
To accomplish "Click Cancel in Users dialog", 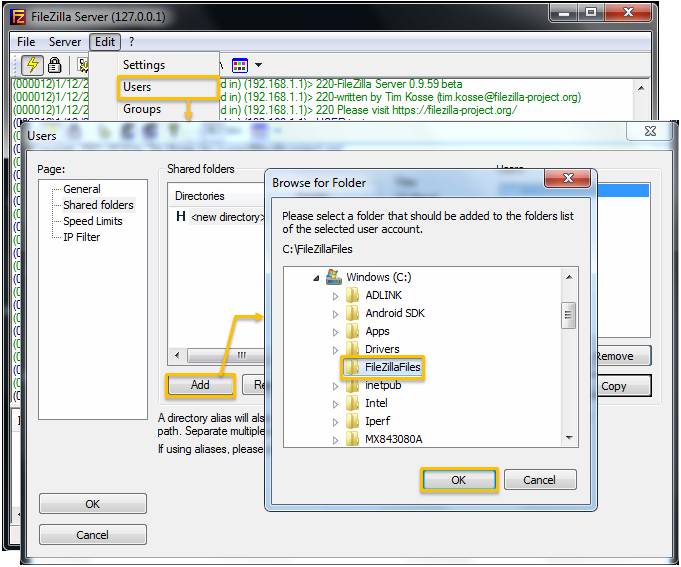I will coord(93,535).
